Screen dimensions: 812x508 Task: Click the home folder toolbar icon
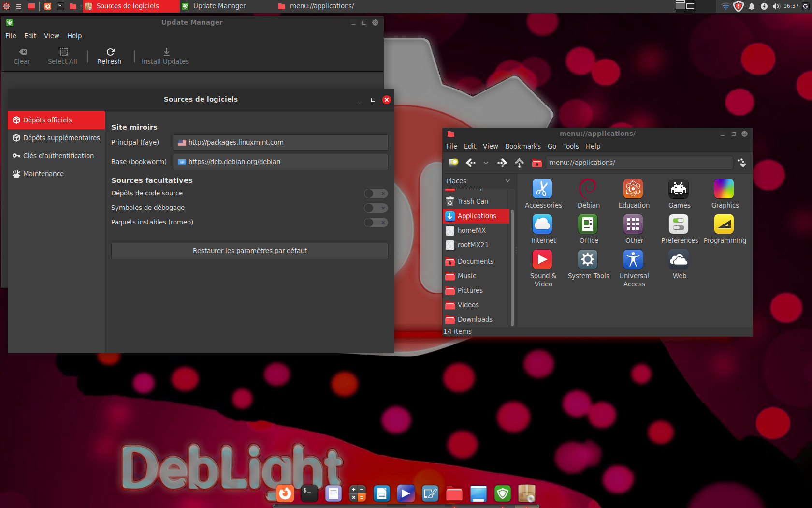tap(536, 163)
